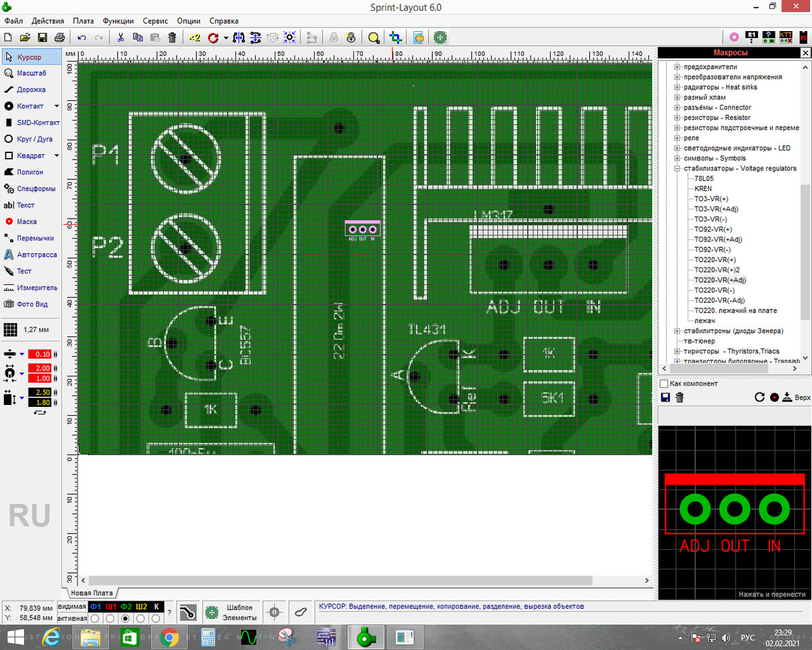
Task: Mirror the selection horizontally in the toolbar
Action: click(239, 37)
